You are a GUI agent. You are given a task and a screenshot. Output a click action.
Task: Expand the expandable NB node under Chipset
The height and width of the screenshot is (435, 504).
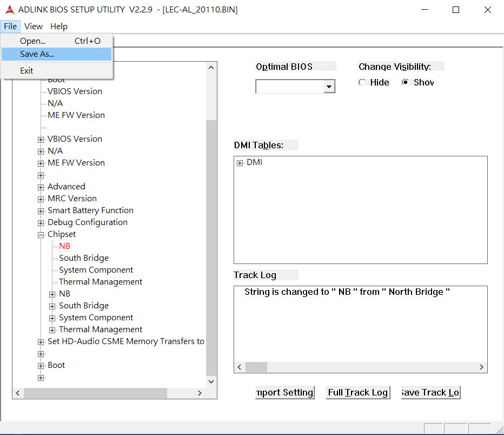click(52, 294)
